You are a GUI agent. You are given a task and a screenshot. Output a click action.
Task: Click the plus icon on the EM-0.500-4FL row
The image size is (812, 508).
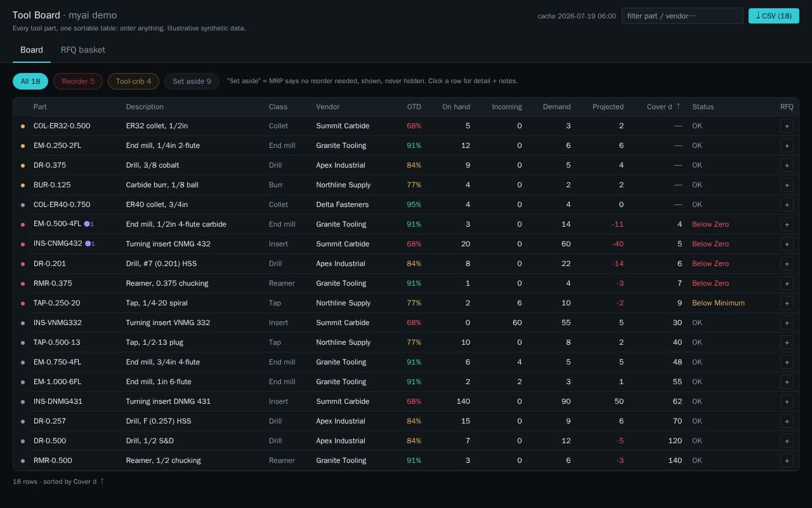point(787,224)
